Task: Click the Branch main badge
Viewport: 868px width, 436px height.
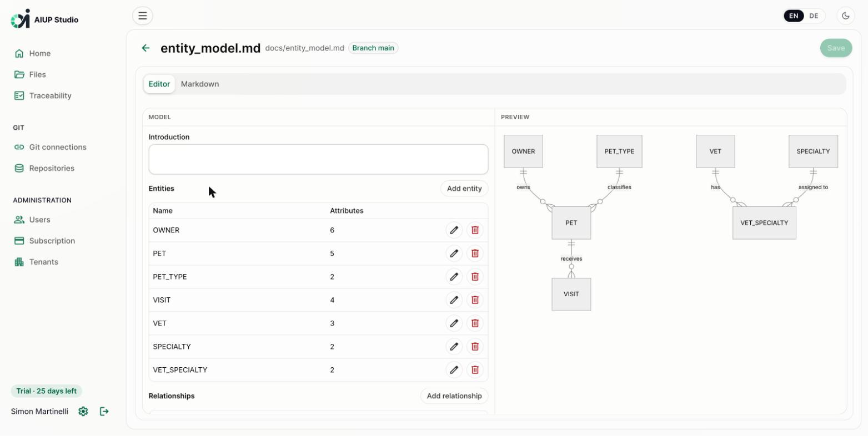Action: click(373, 48)
